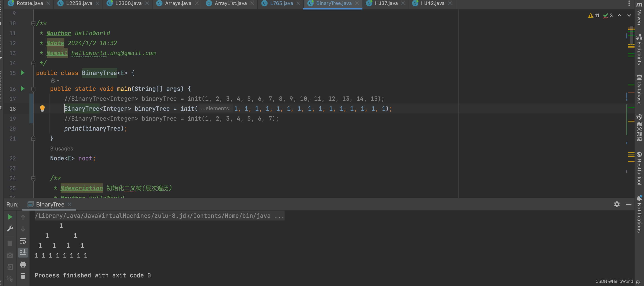
Task: Open the L2300.java editor tab
Action: pyautogui.click(x=128, y=3)
